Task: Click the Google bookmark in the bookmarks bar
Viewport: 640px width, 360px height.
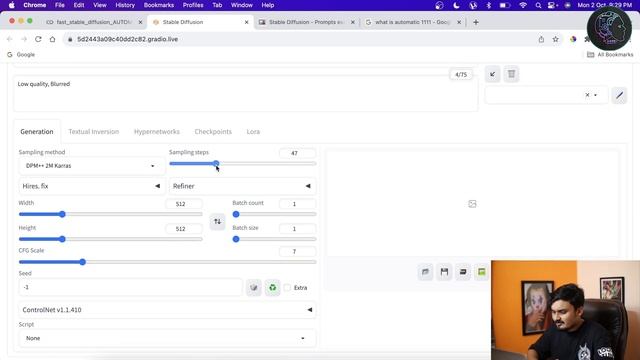Action: click(21, 54)
